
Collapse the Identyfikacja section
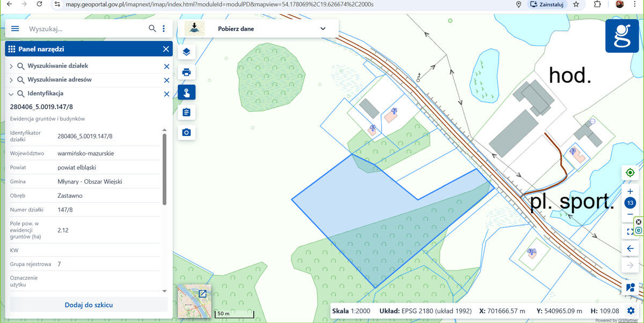[11, 94]
